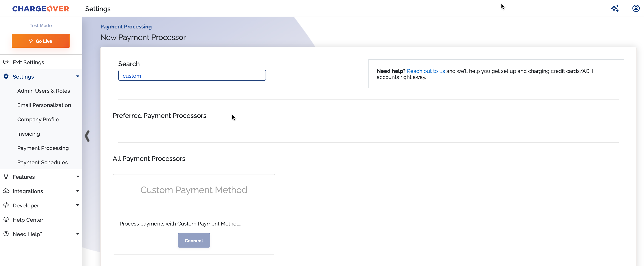
Task: Click the Exit Settings arrow icon
Action: (6, 62)
